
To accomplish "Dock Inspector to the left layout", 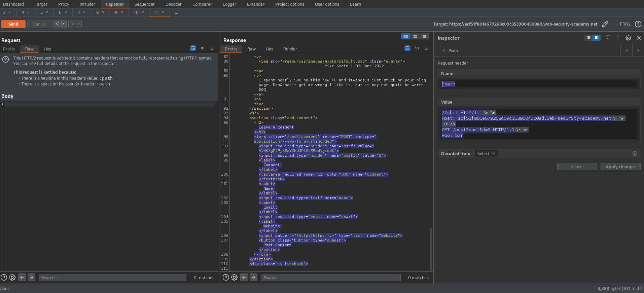I will pos(588,38).
